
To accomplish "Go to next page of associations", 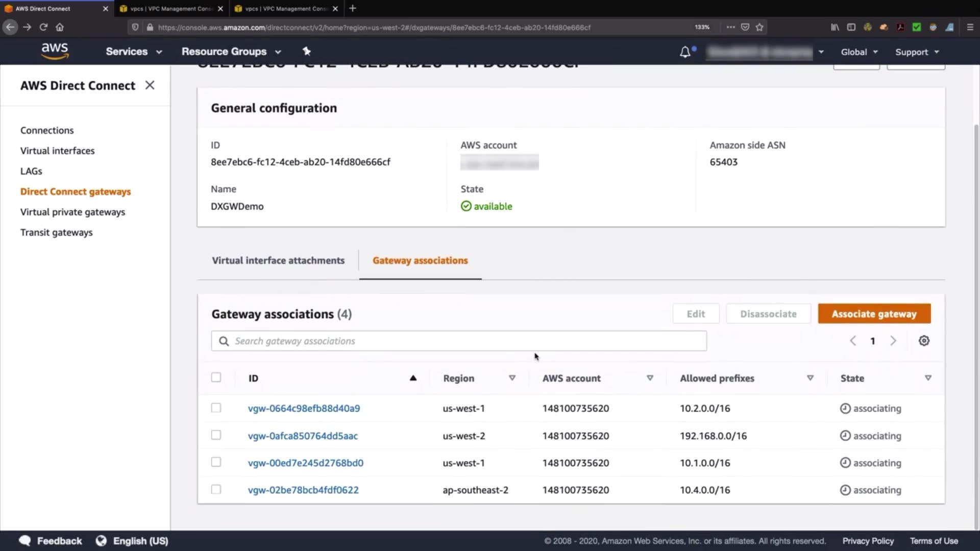I will pos(893,341).
